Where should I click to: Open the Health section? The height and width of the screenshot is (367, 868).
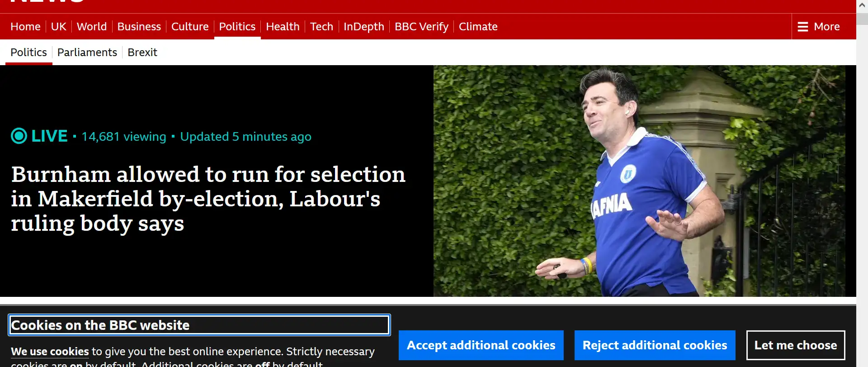(x=283, y=27)
